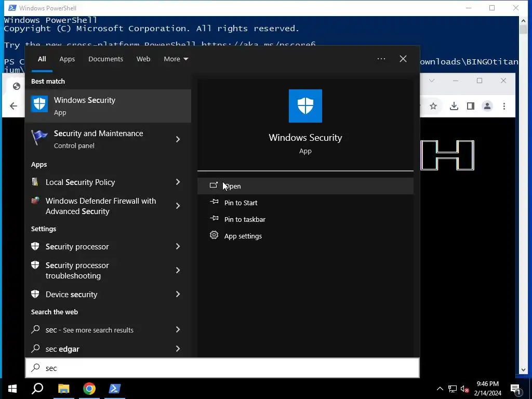Click the 'Device security' settings text
532x399 pixels.
click(71, 294)
